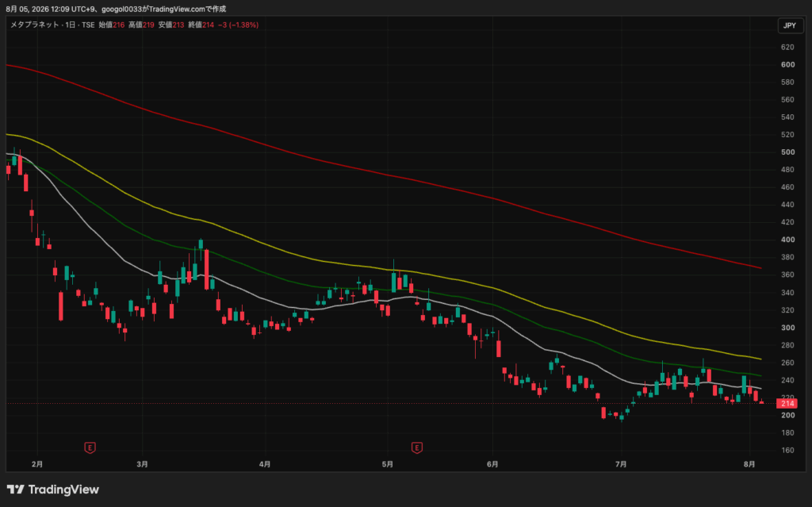Select the red 214 current price label
The height and width of the screenshot is (507, 812).
point(787,403)
